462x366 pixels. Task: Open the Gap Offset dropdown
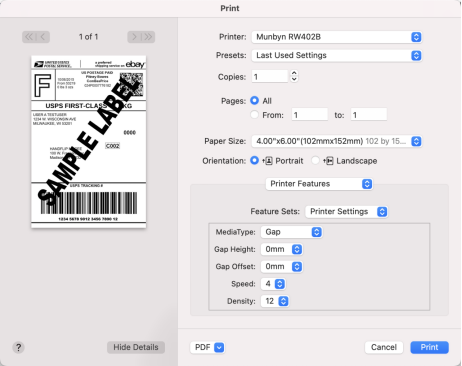tap(282, 267)
